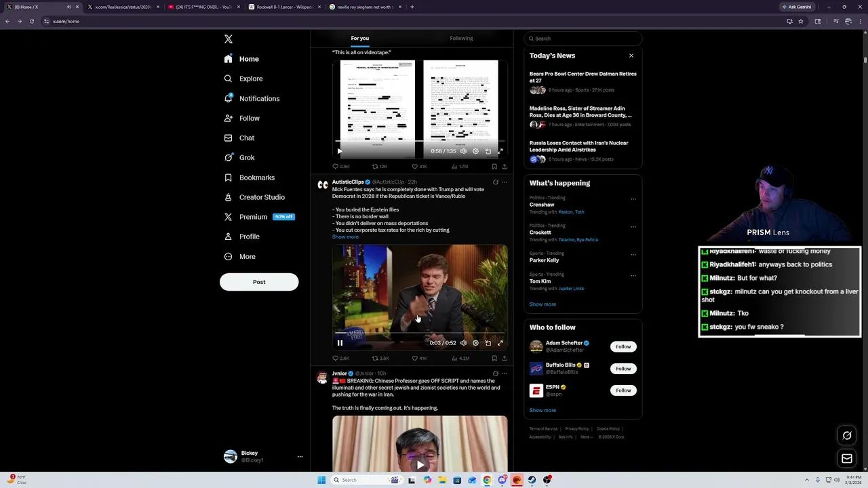Open more options for AutisticClips post
This screenshot has height=488, width=868.
[505, 182]
